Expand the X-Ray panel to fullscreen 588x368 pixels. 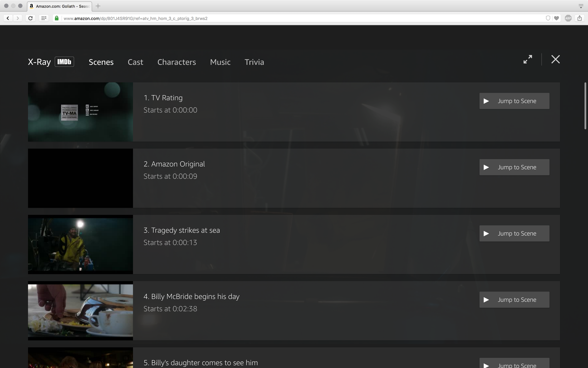(528, 59)
